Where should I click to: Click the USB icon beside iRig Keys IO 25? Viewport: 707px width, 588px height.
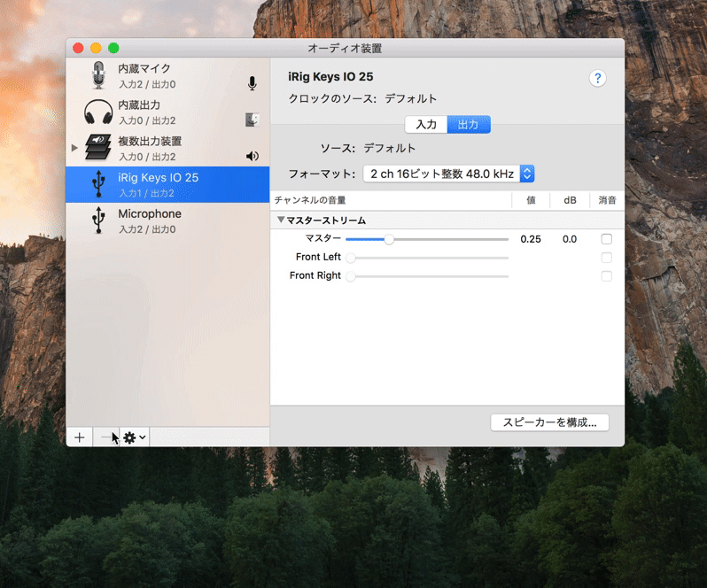[98, 184]
